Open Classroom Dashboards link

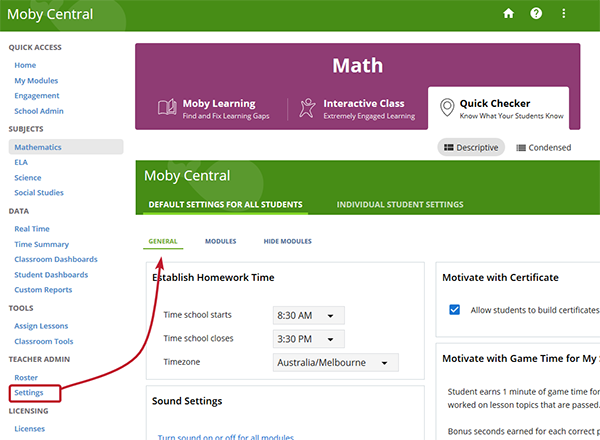[x=56, y=259]
